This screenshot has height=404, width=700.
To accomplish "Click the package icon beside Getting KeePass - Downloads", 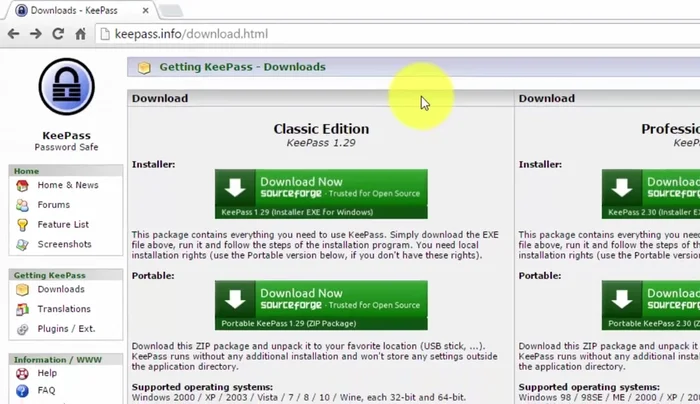I will 144,67.
